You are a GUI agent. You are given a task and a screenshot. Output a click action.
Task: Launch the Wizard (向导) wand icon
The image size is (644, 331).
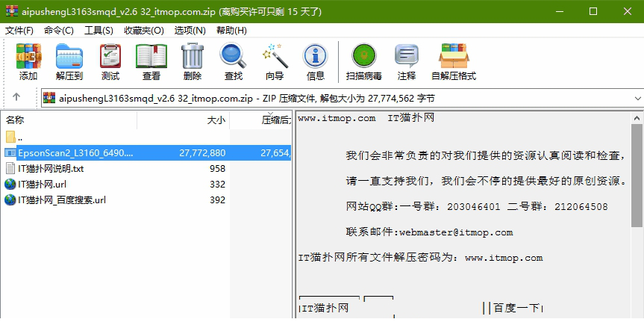(x=275, y=57)
